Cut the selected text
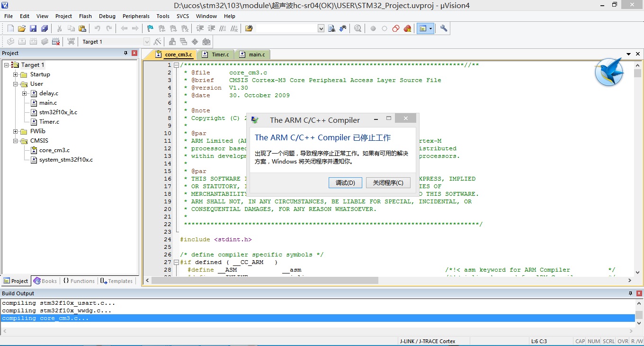644x346 pixels. coord(60,28)
